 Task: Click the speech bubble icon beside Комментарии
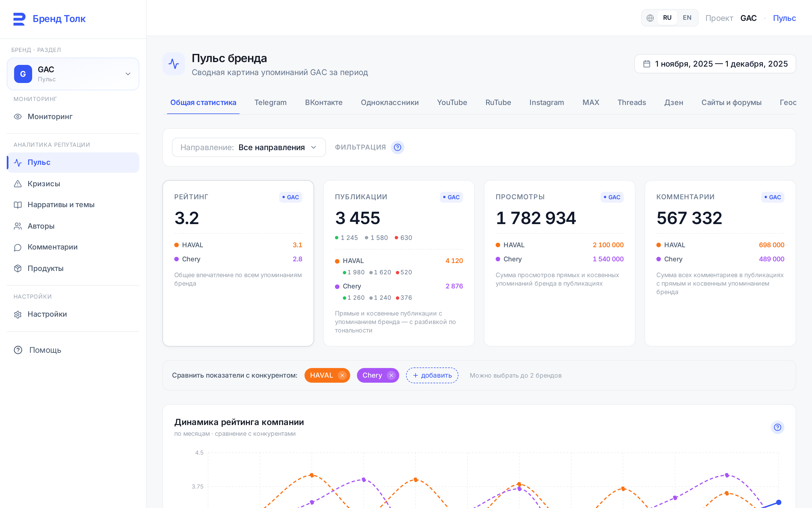(x=18, y=247)
